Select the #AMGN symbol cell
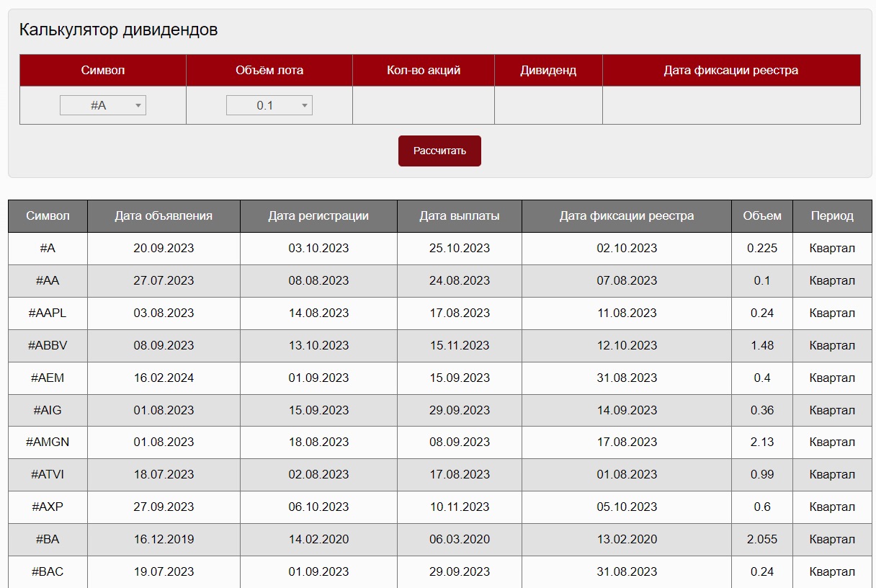 pyautogui.click(x=48, y=442)
